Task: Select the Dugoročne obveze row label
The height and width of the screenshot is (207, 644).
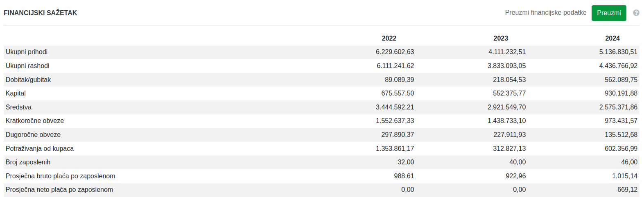Action: click(x=33, y=135)
